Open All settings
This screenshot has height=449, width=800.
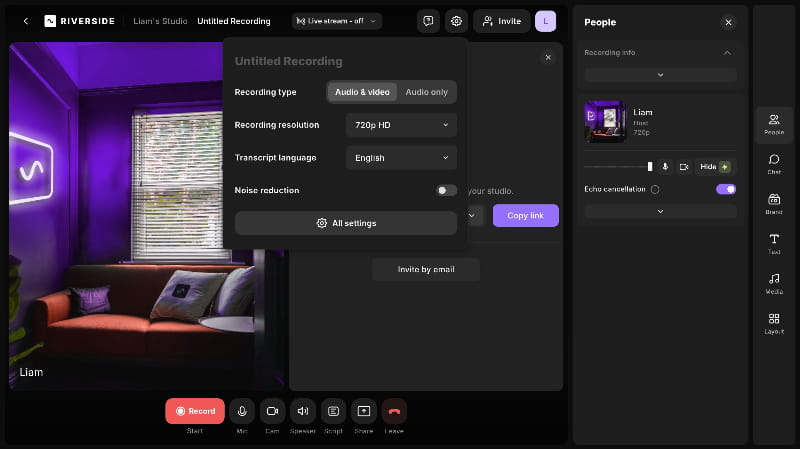(346, 223)
